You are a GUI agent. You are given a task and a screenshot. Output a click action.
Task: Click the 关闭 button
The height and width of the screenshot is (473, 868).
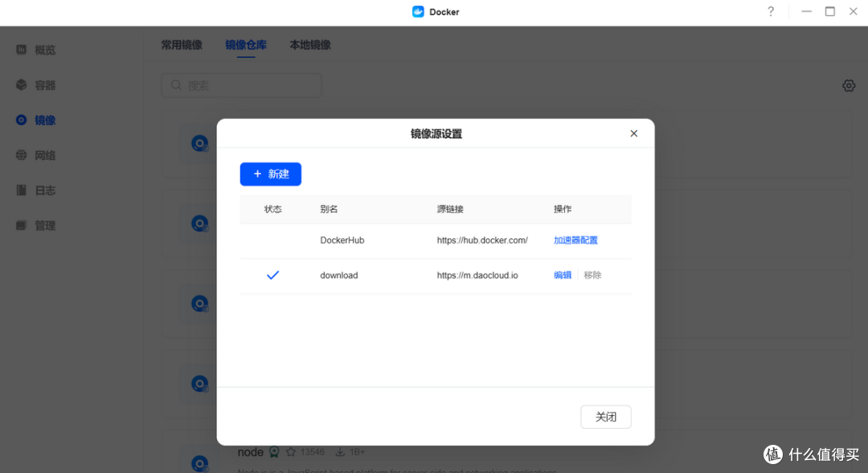point(606,417)
